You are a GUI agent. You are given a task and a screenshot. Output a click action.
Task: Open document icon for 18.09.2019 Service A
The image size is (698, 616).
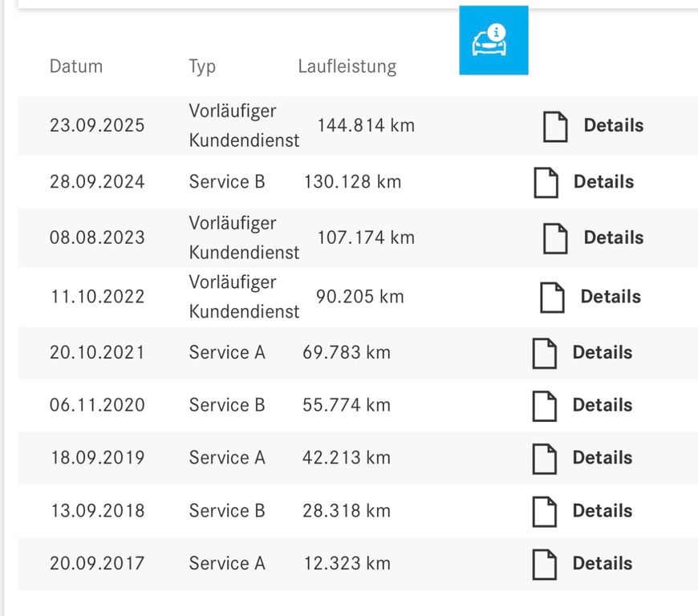[x=545, y=458]
